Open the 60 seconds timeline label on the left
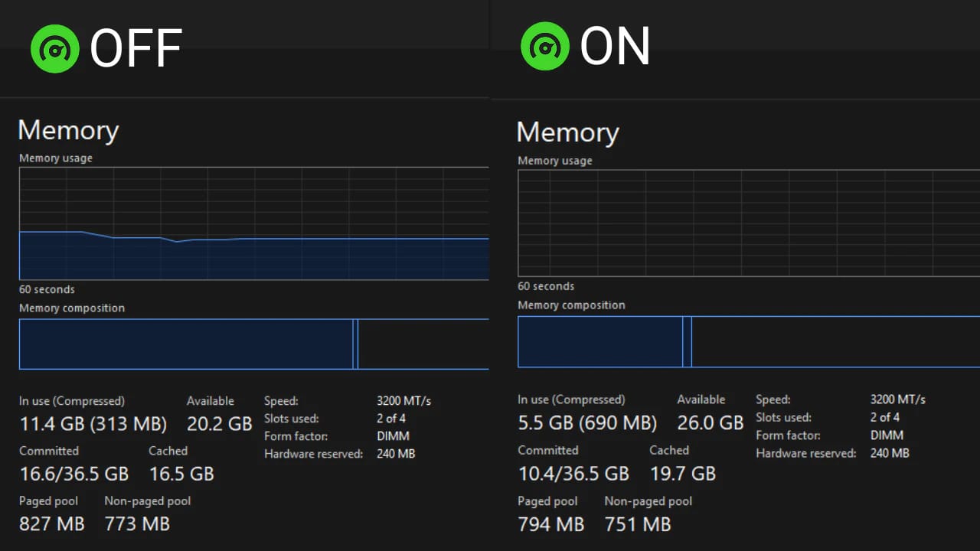Screen dimensions: 980x551 point(46,289)
